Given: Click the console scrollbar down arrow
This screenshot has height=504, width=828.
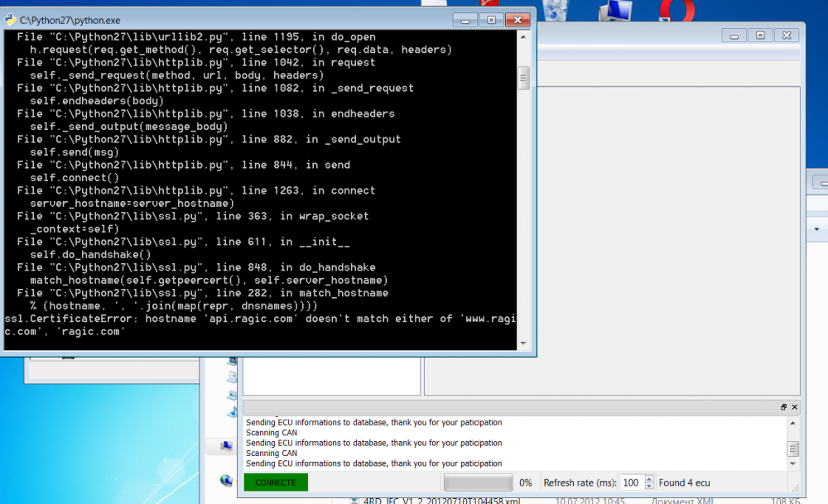Looking at the screenshot, I should tap(523, 343).
